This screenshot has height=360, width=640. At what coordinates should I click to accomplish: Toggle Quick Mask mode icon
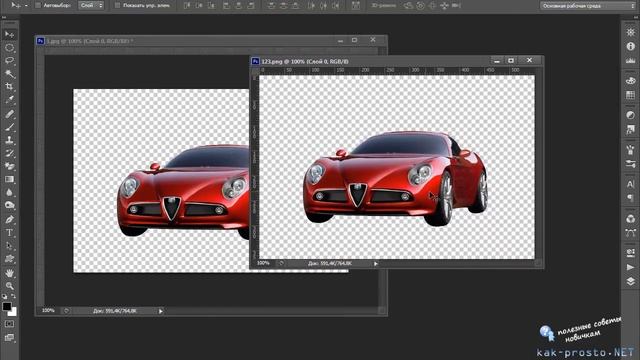click(9, 324)
